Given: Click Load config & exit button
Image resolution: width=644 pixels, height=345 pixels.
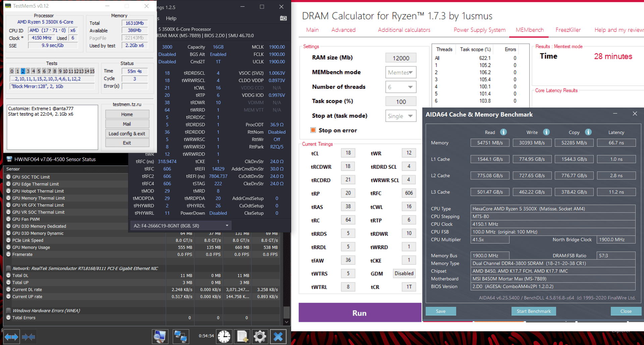Looking at the screenshot, I should tap(127, 133).
